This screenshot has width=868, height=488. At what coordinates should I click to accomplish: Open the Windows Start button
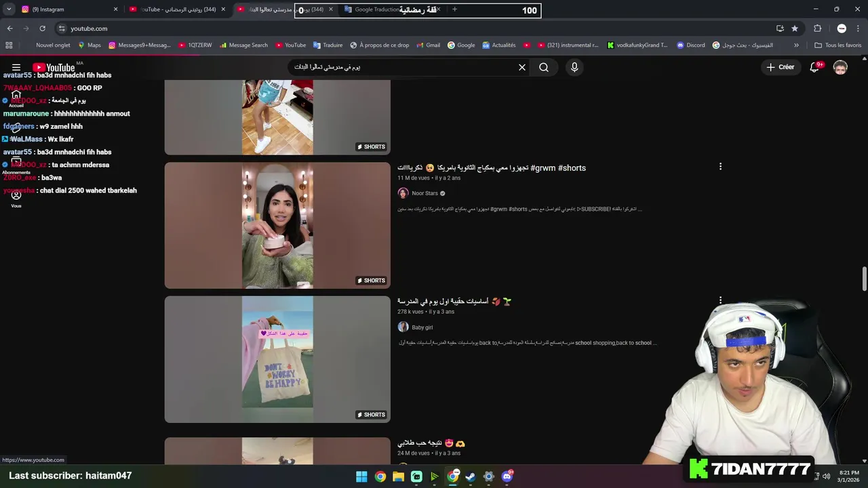pyautogui.click(x=361, y=476)
